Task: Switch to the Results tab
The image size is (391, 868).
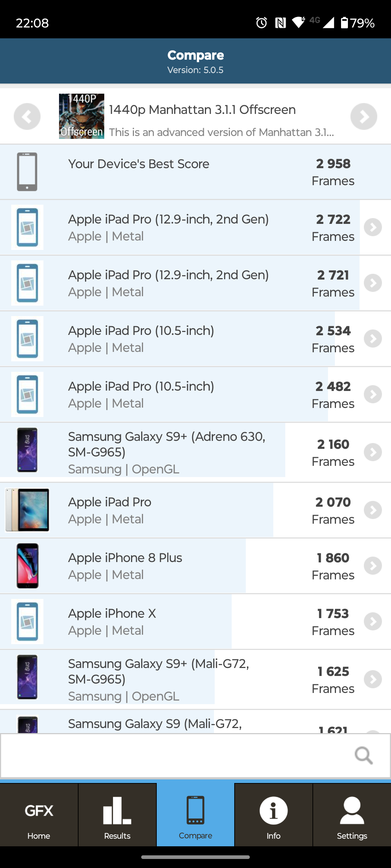Action: click(x=117, y=816)
